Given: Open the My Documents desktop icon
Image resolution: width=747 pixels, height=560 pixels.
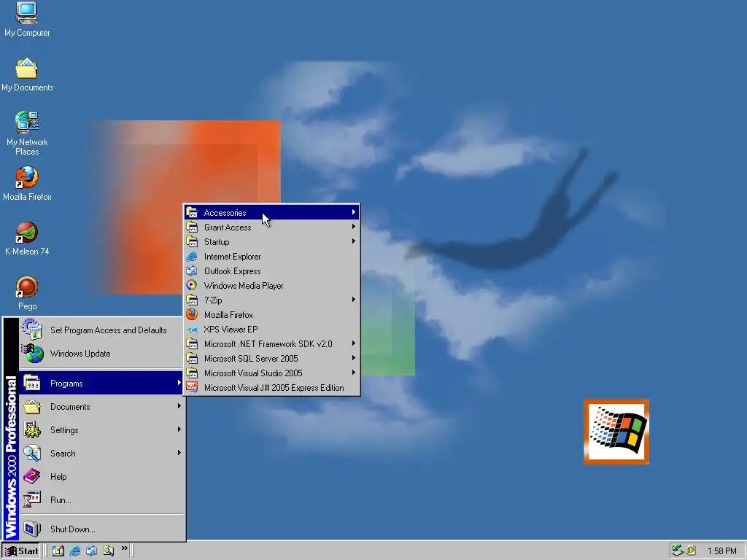Looking at the screenshot, I should pos(27,74).
